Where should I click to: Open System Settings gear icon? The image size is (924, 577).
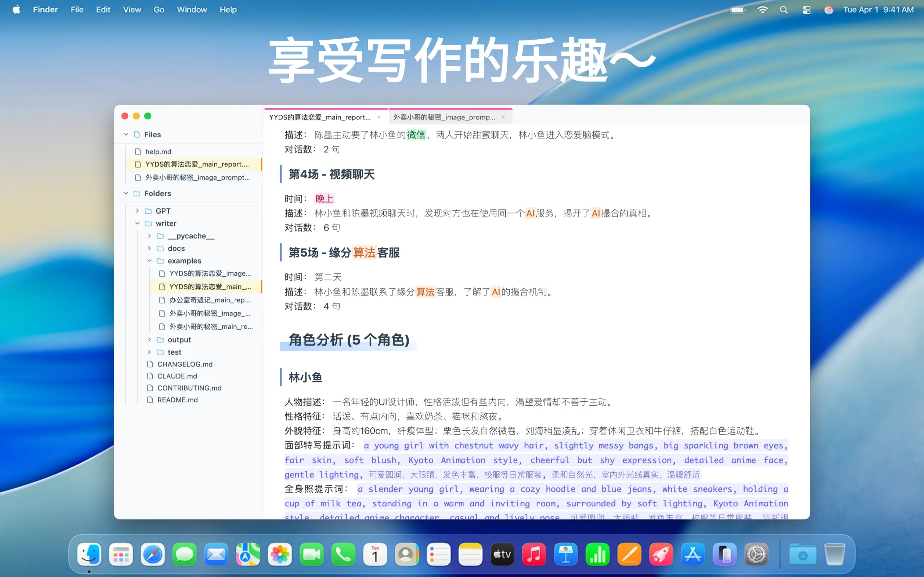pos(756,554)
